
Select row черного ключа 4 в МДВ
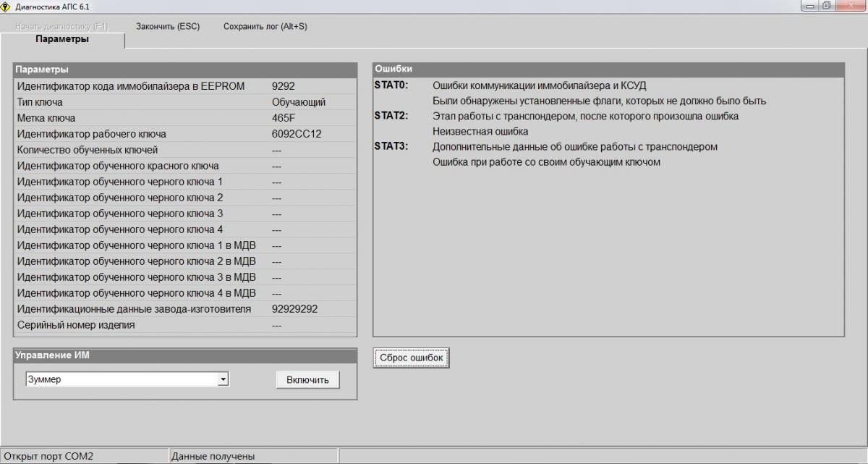click(185, 293)
